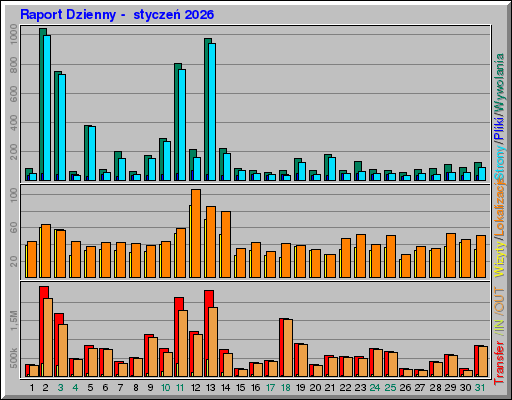Select day label 27 on the x-axis
This screenshot has height=400, width=512.
[x=420, y=388]
